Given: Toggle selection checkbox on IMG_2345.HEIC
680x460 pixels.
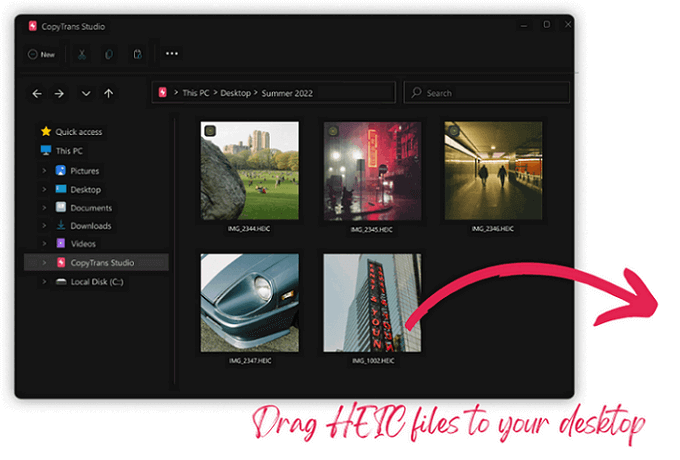Looking at the screenshot, I should tap(333, 130).
